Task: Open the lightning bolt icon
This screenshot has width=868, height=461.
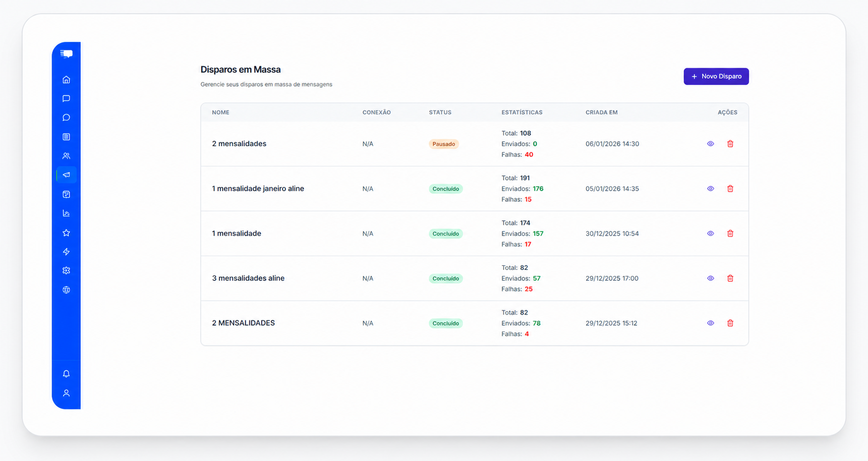Action: (66, 252)
